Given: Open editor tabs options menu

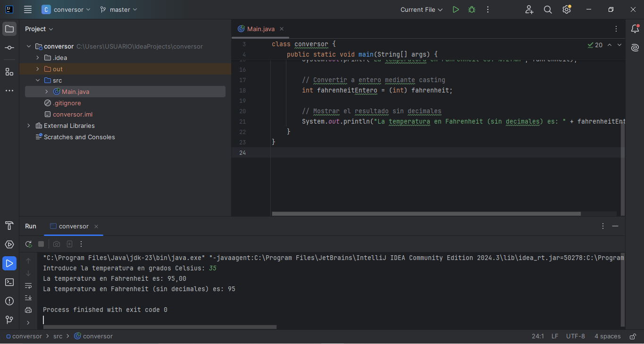Looking at the screenshot, I should pos(616,29).
